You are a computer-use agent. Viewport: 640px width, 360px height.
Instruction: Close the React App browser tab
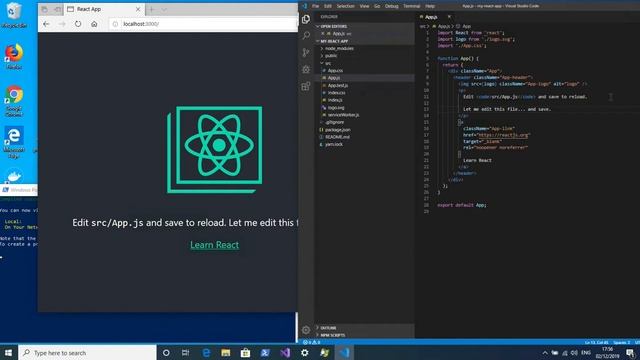(x=138, y=9)
